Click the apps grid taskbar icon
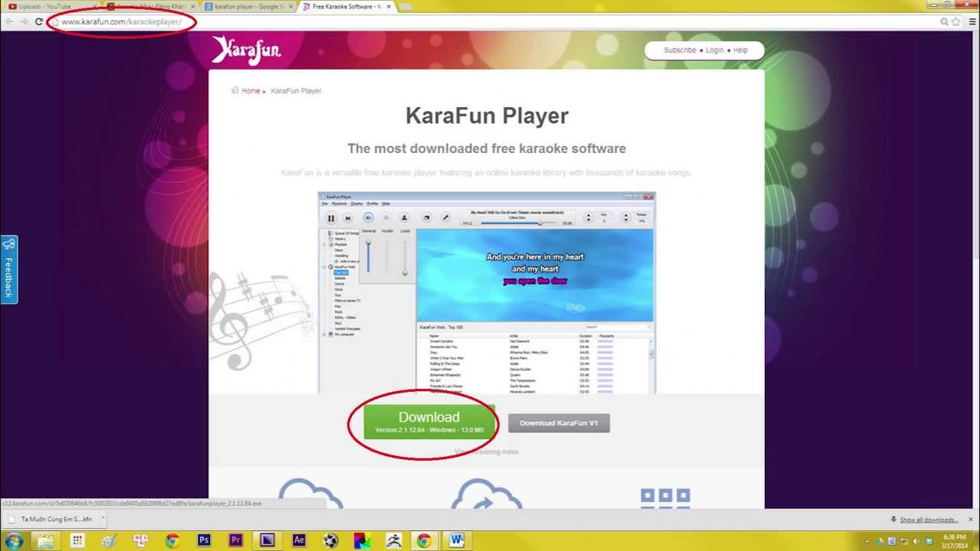Viewport: 980px width, 551px height. (77, 540)
